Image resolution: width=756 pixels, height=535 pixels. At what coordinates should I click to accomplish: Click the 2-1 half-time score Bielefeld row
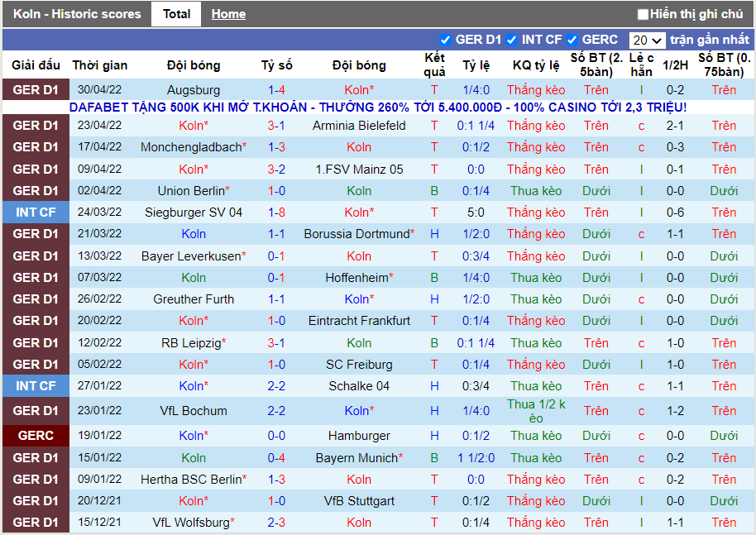[x=675, y=126]
